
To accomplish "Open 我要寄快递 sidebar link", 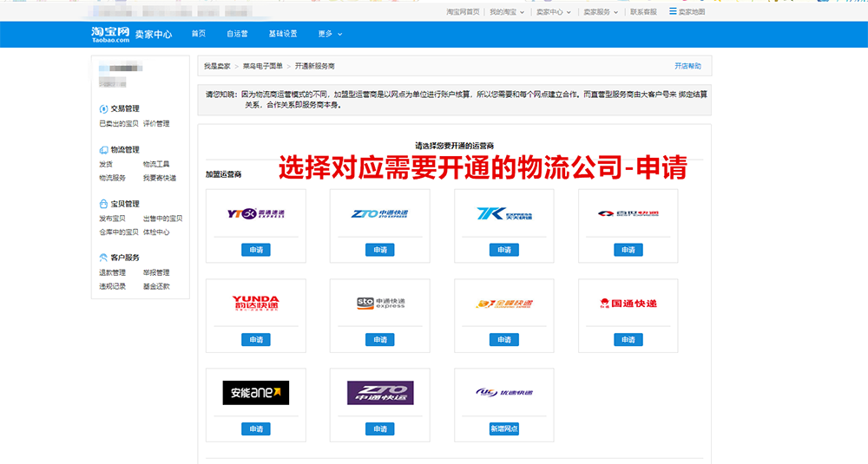I will [160, 178].
